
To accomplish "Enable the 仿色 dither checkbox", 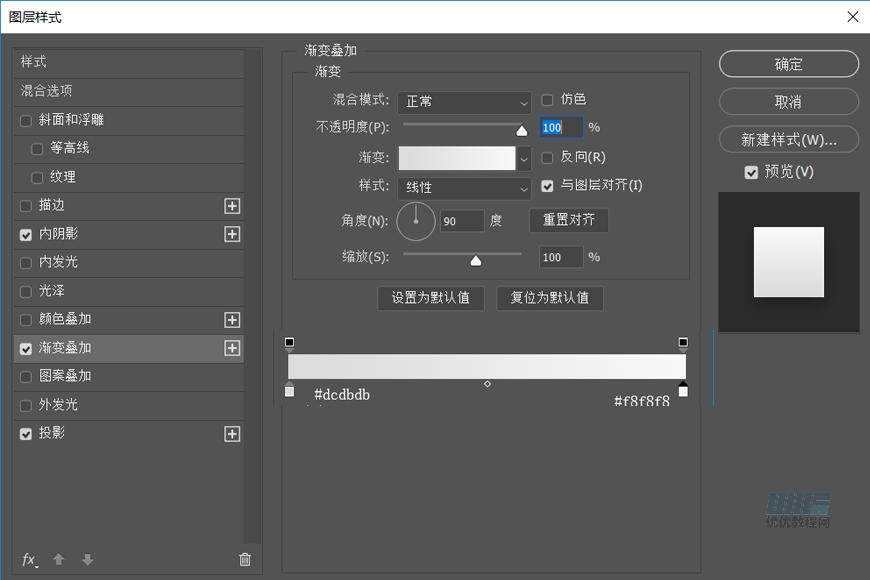I will click(x=547, y=99).
